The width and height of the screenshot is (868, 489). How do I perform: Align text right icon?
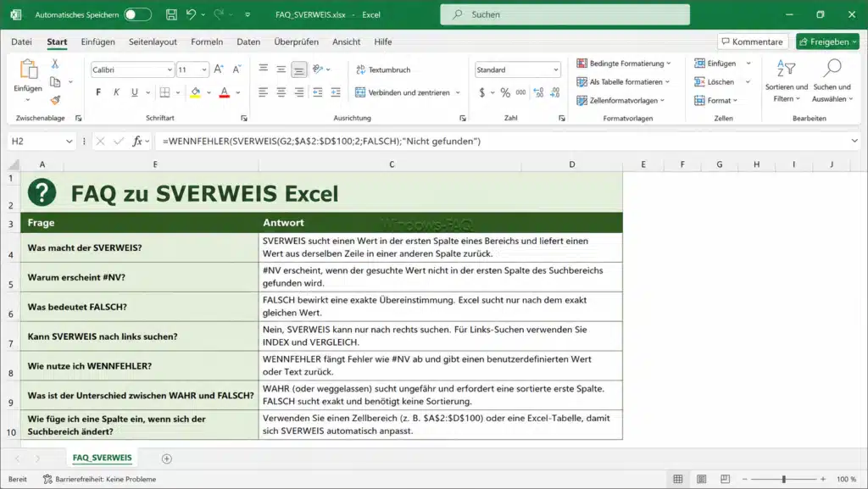point(299,92)
